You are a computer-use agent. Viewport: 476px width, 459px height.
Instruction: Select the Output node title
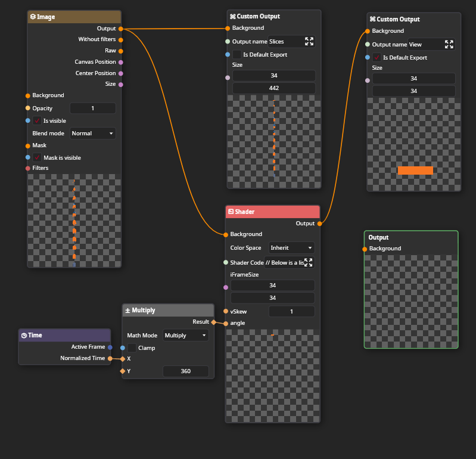click(x=378, y=237)
